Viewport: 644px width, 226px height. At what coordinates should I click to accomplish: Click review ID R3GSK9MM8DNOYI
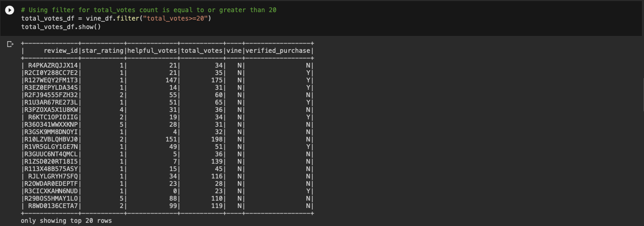51,132
